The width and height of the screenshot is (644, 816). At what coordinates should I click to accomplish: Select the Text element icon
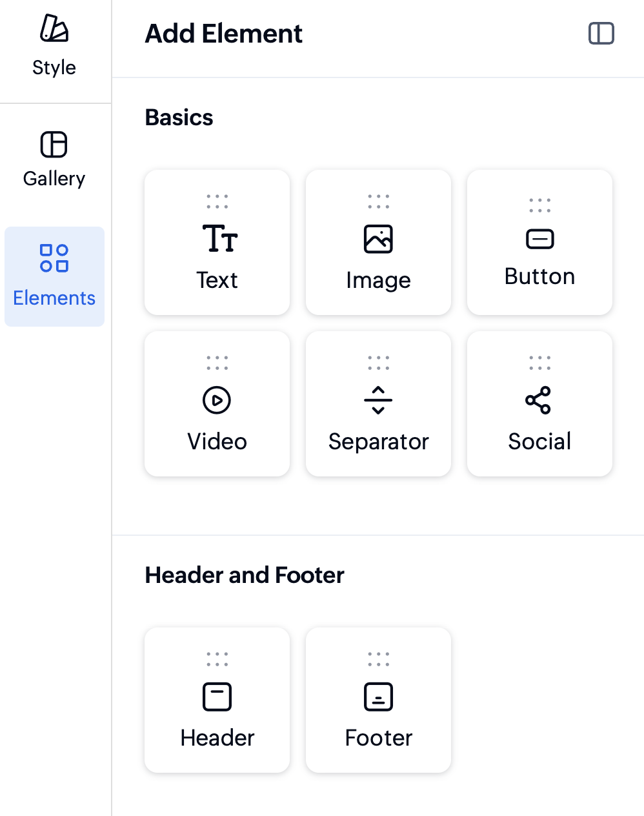[x=219, y=238]
